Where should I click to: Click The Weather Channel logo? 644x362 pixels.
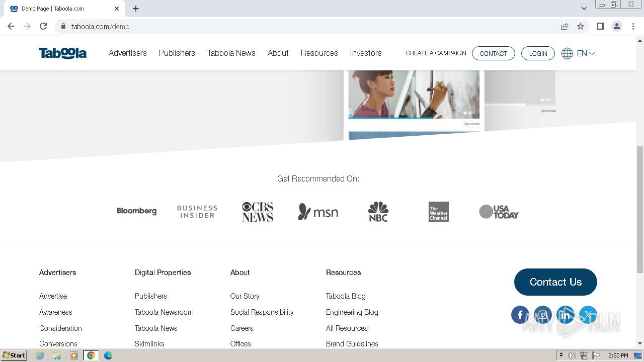tap(439, 212)
